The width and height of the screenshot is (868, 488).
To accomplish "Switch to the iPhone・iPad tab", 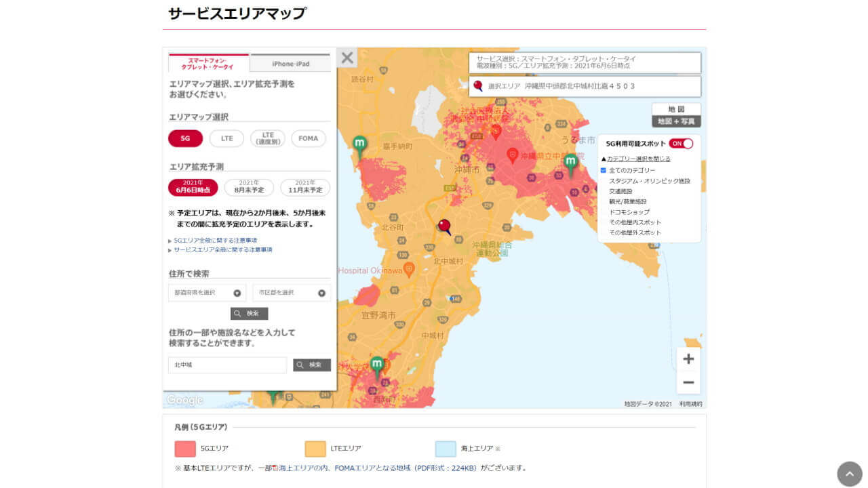I will click(x=290, y=62).
